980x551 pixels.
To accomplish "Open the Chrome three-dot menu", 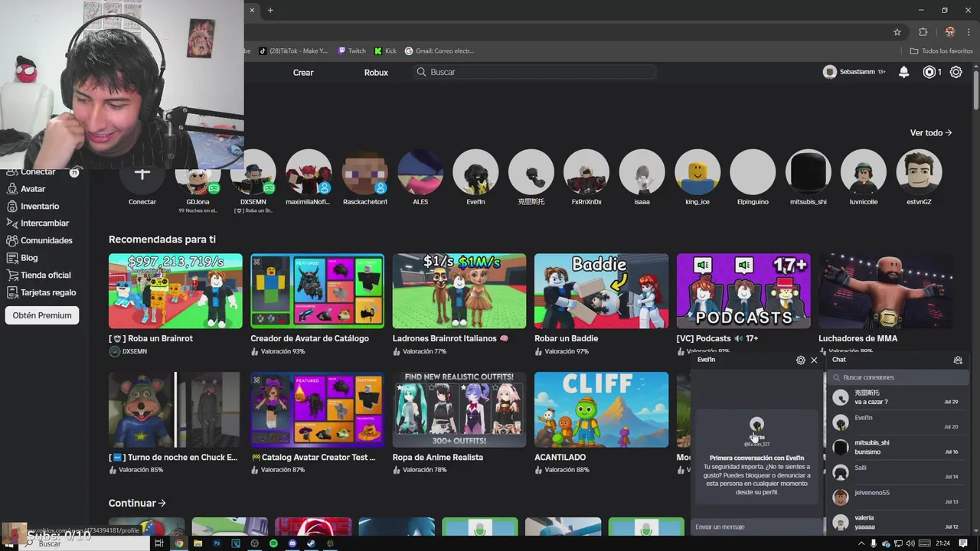I will pyautogui.click(x=969, y=32).
